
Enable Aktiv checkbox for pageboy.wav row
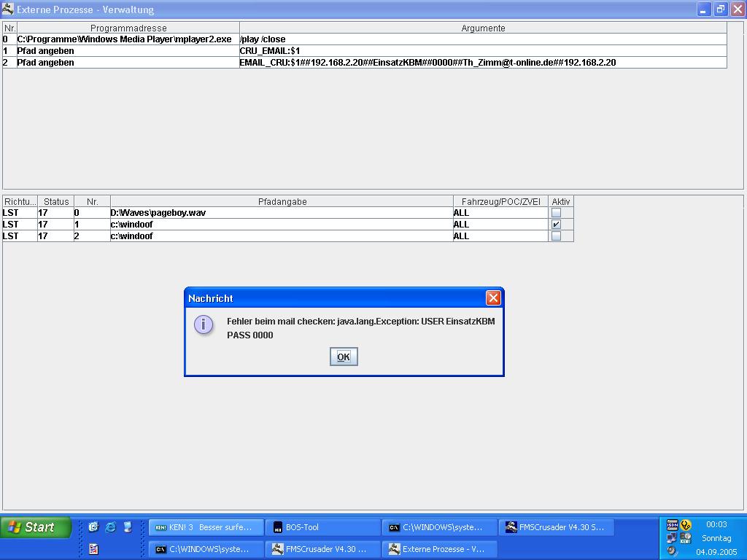point(556,213)
